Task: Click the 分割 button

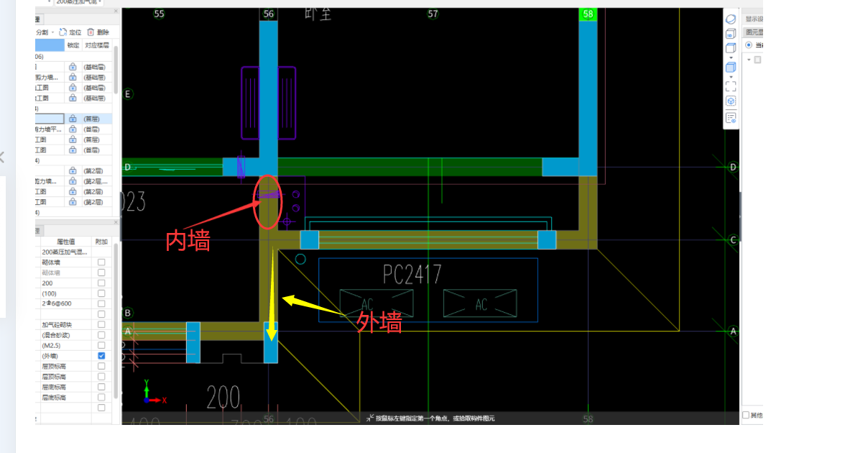Action: click(x=42, y=32)
